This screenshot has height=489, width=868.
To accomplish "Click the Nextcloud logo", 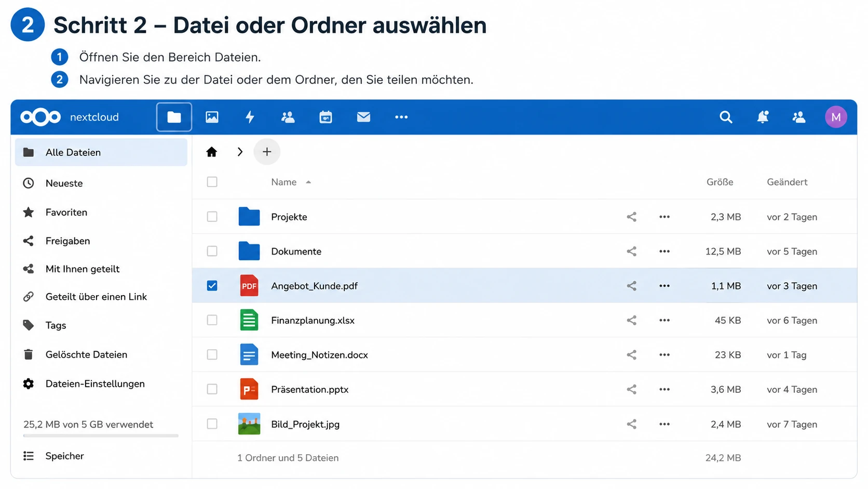I will [x=40, y=117].
